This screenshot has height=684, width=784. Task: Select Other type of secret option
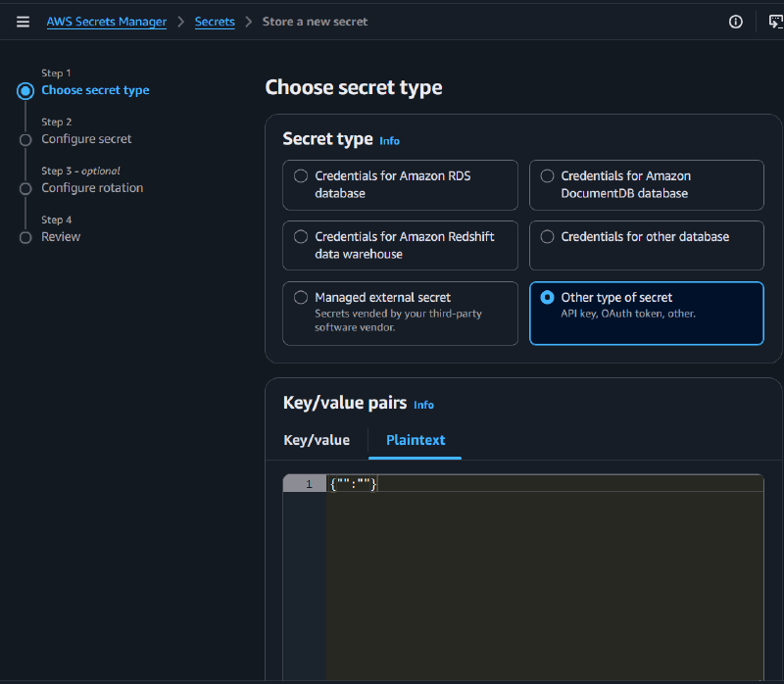pos(647,314)
